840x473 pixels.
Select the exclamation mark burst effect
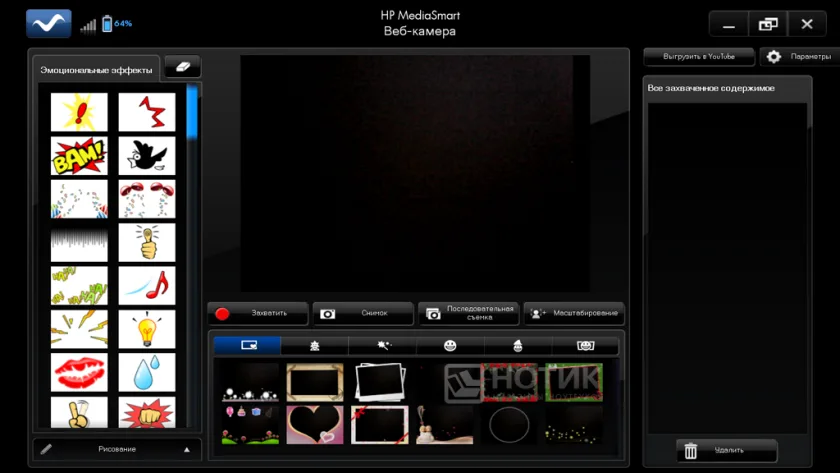tap(79, 112)
